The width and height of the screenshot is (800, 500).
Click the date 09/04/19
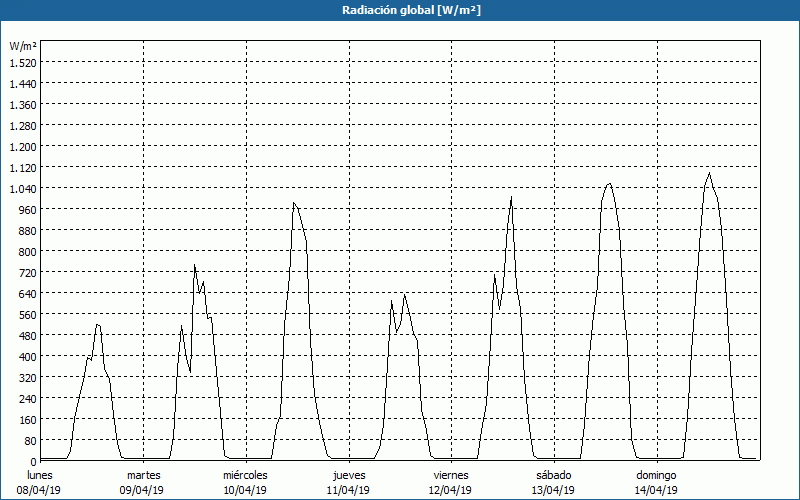tap(142, 490)
